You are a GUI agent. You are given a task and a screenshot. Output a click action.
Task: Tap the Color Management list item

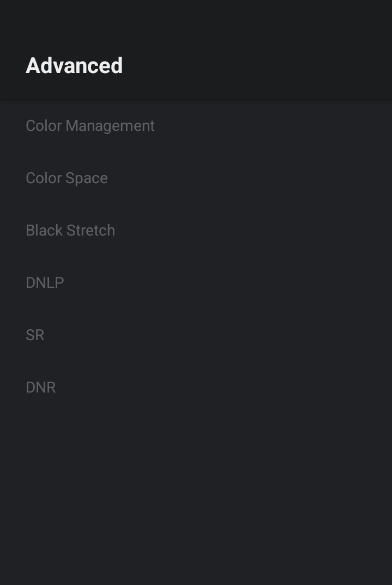coord(90,126)
